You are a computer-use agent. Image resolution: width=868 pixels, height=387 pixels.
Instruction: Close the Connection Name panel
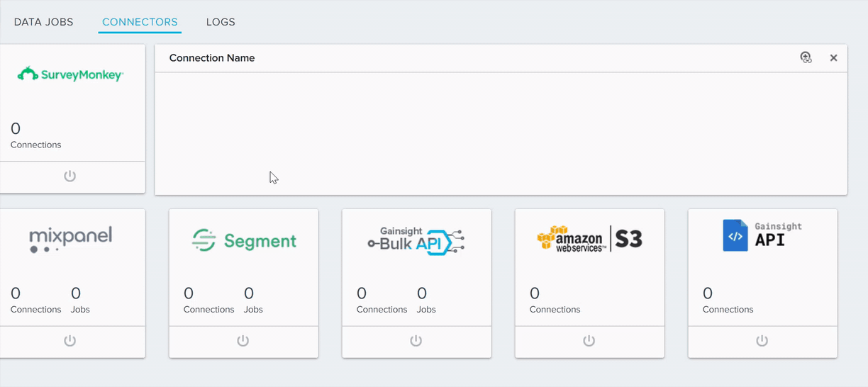833,58
